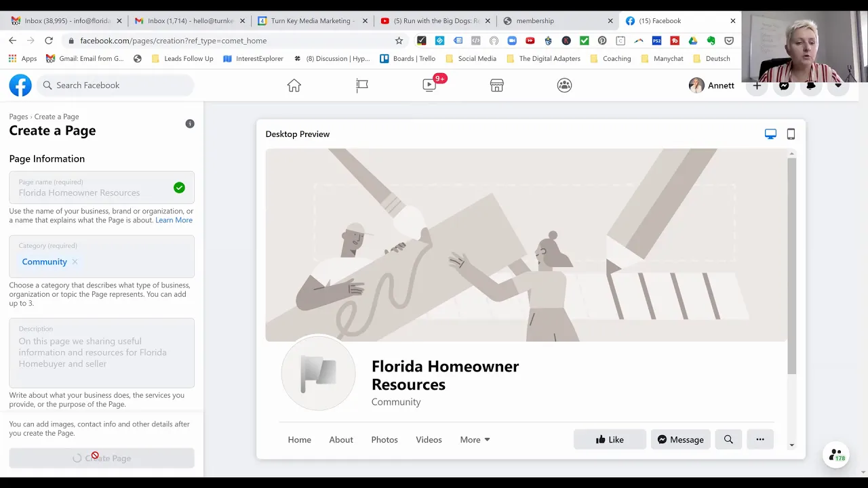Open the Boards | Trello bookmark
This screenshot has height=488, width=868.
408,59
